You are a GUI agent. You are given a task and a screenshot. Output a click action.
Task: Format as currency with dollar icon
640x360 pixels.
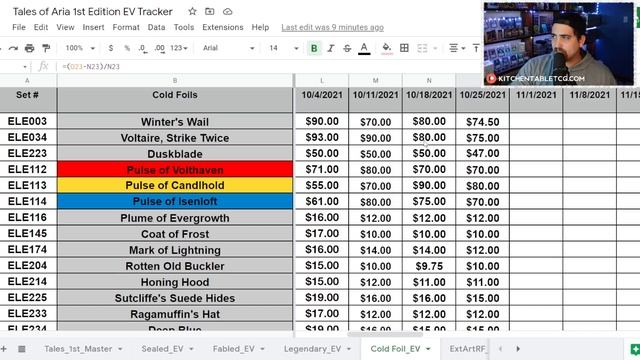(111, 48)
